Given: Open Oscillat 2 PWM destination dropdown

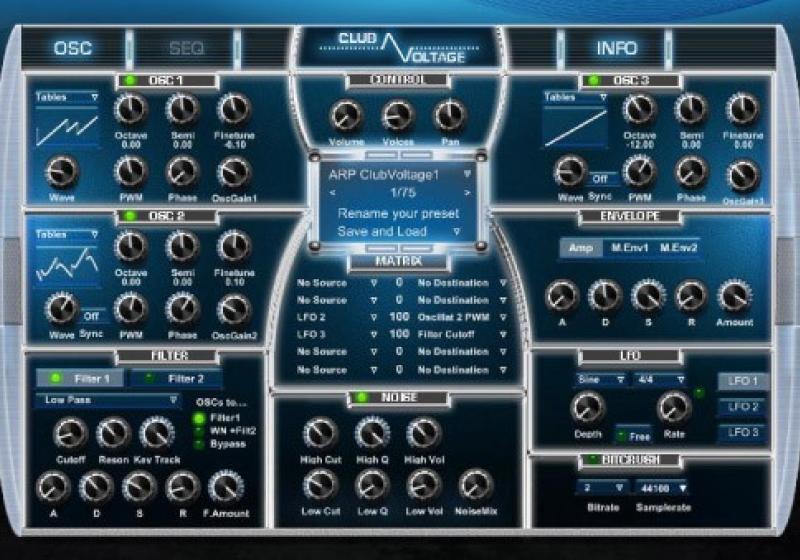Looking at the screenshot, I should point(462,317).
